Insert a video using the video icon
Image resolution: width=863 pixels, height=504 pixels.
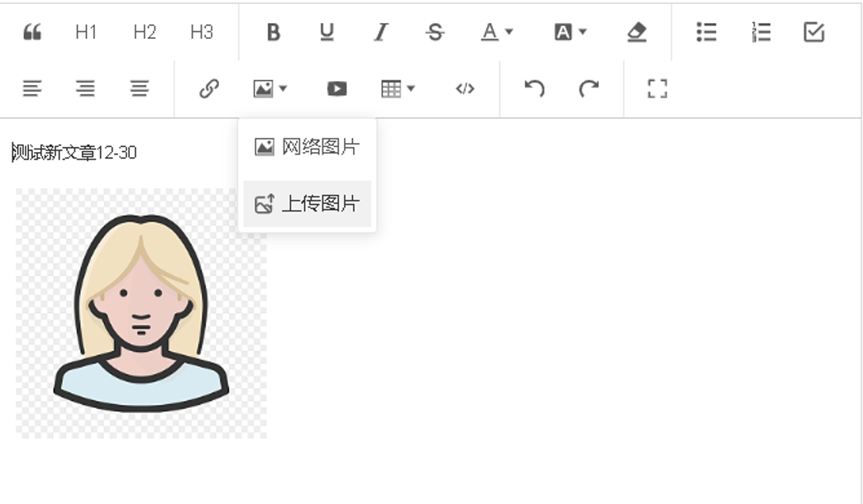pyautogui.click(x=336, y=88)
